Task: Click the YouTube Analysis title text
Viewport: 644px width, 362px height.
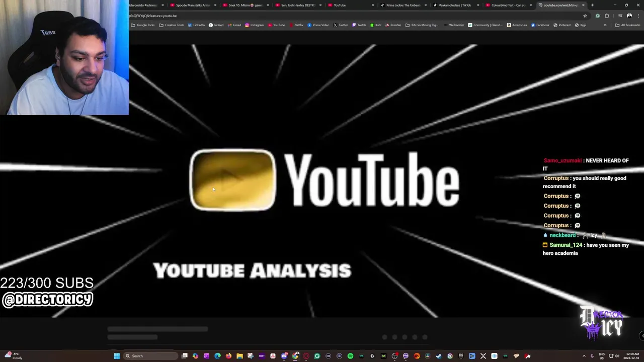Action: point(252,270)
